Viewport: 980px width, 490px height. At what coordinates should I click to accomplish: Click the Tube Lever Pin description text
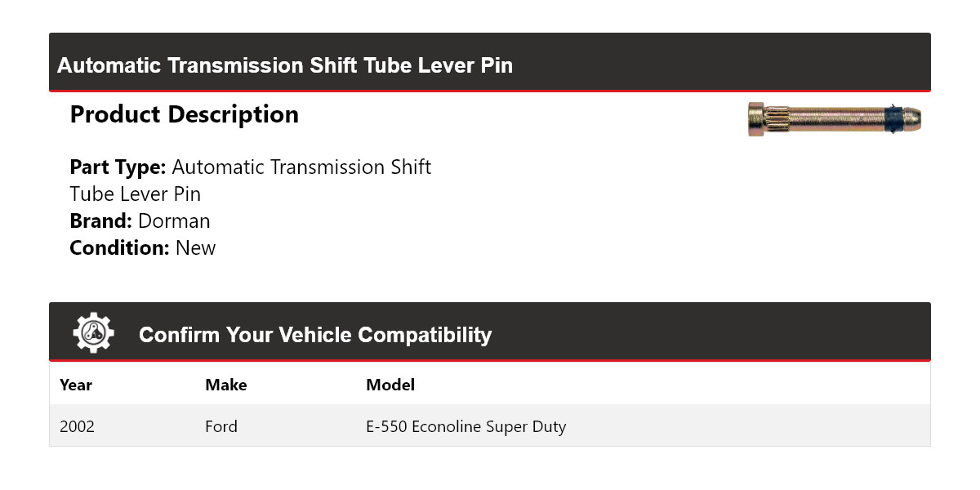tap(136, 194)
